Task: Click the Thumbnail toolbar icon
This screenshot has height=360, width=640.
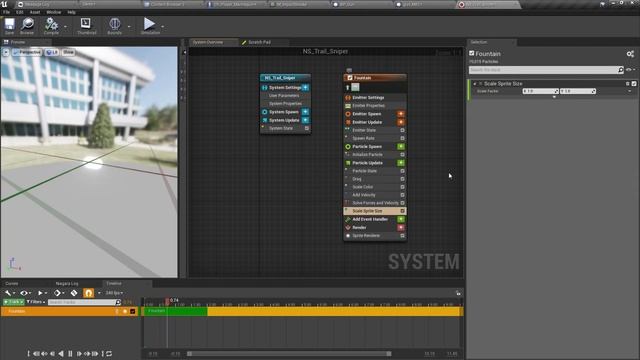Action: (86, 26)
